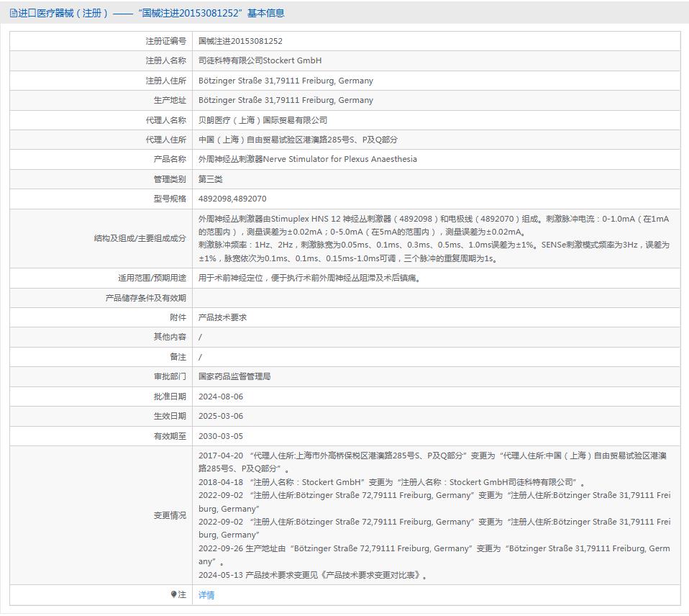The image size is (689, 616).
Task: Open the 详情 details link
Action: (x=206, y=595)
